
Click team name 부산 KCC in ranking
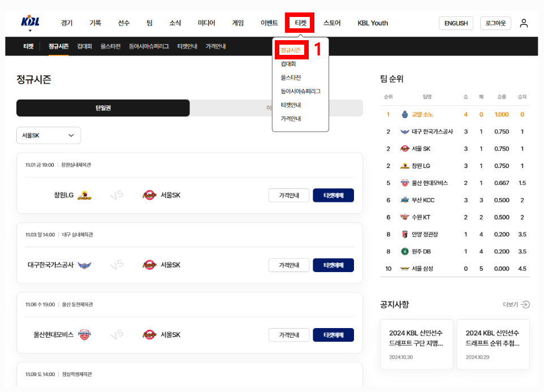pyautogui.click(x=423, y=200)
